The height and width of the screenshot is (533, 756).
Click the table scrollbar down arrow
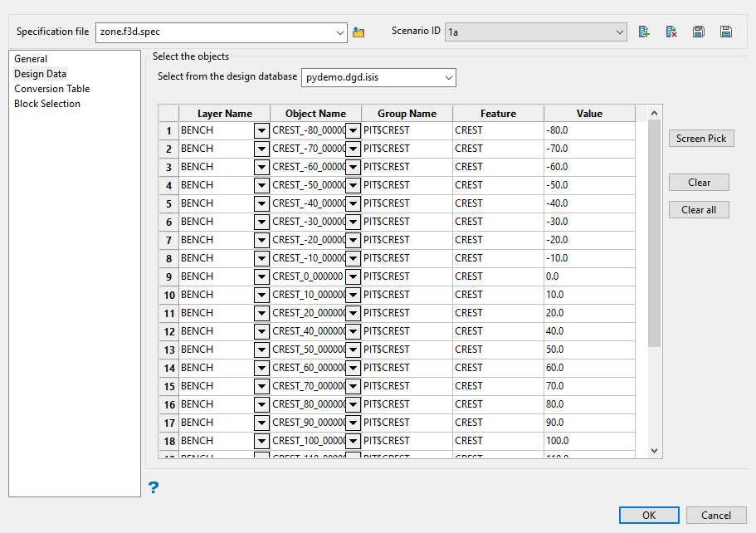pos(654,450)
